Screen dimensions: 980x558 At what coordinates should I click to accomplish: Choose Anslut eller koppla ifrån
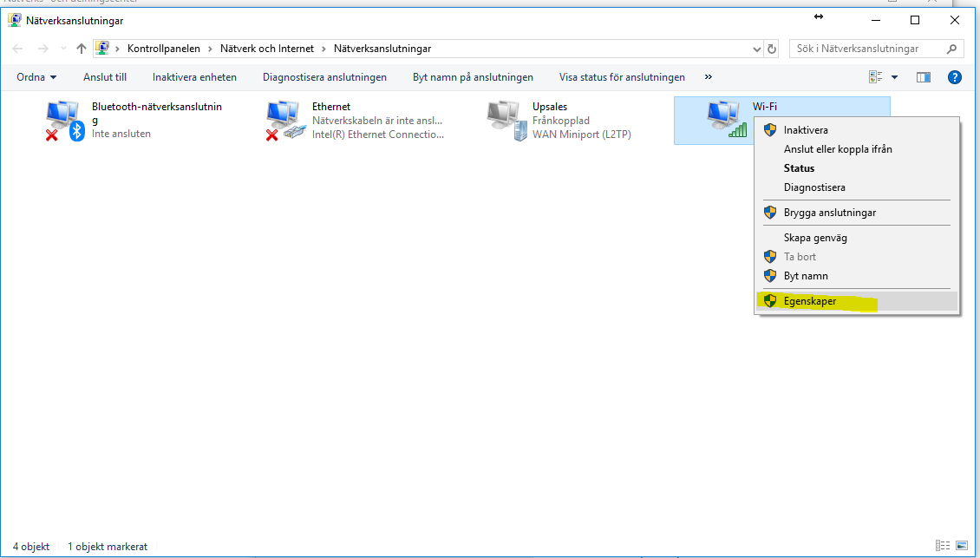[x=857, y=149]
